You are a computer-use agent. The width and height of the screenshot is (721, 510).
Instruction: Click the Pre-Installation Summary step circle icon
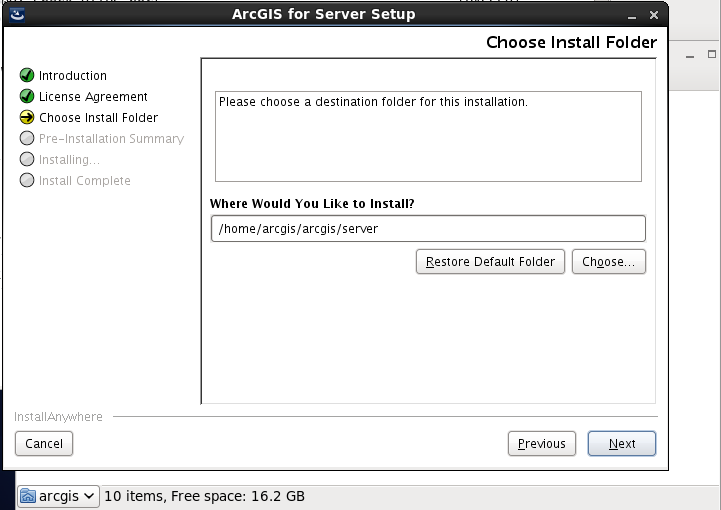coord(27,138)
